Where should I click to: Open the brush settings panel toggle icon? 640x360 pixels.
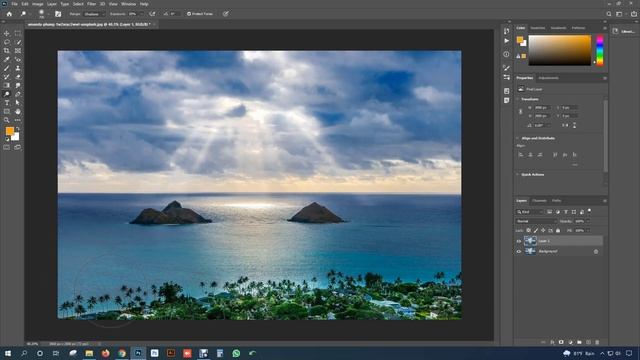(x=58, y=14)
